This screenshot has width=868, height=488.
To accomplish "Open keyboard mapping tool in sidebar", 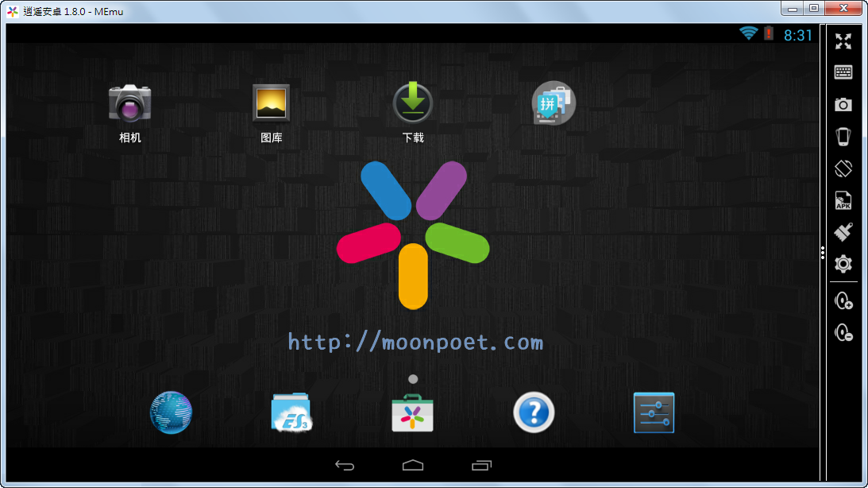I will click(x=843, y=72).
